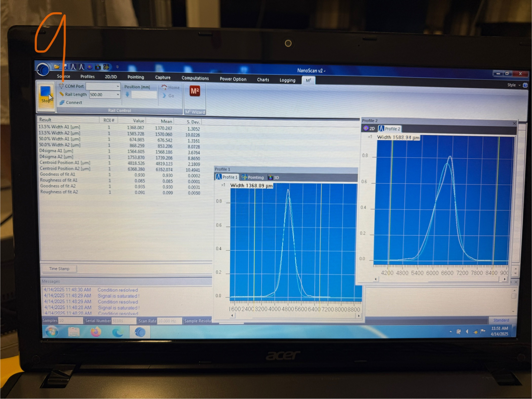Open the NanoScan application orb menu
The width and height of the screenshot is (532, 399).
coord(43,69)
